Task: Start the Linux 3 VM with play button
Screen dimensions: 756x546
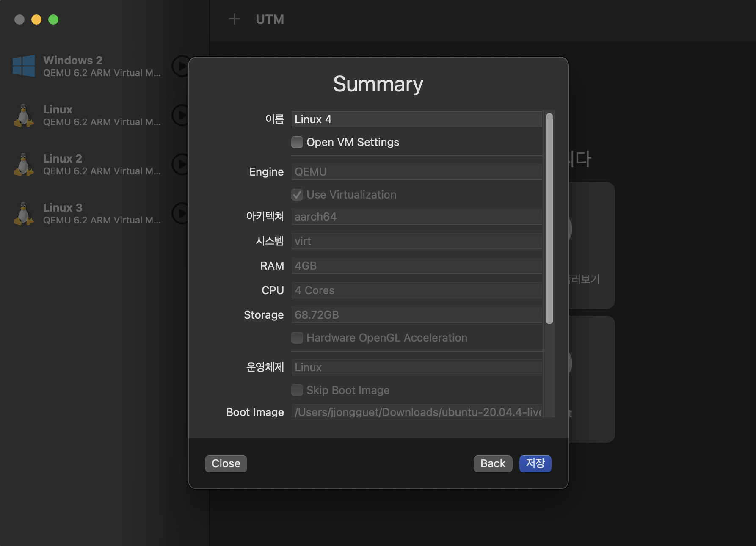Action: 180,213
